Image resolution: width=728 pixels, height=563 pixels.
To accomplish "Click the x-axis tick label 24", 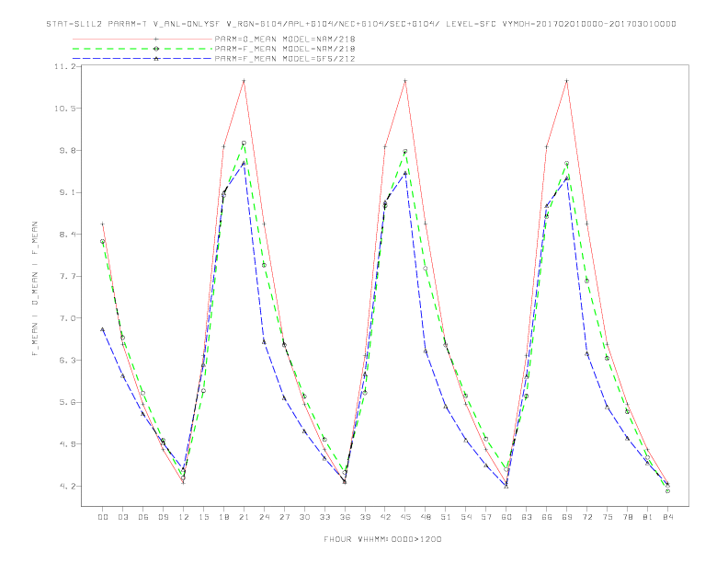I will (264, 517).
